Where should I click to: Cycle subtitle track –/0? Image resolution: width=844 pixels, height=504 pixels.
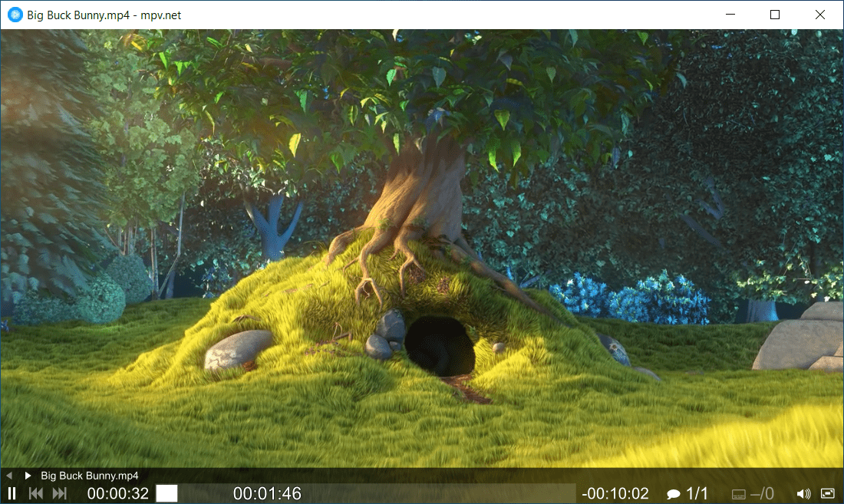click(x=753, y=493)
